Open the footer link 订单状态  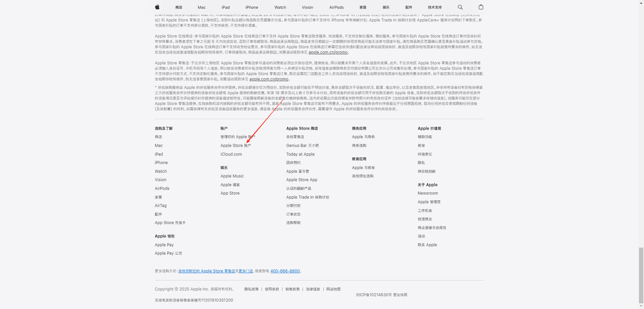(x=293, y=214)
